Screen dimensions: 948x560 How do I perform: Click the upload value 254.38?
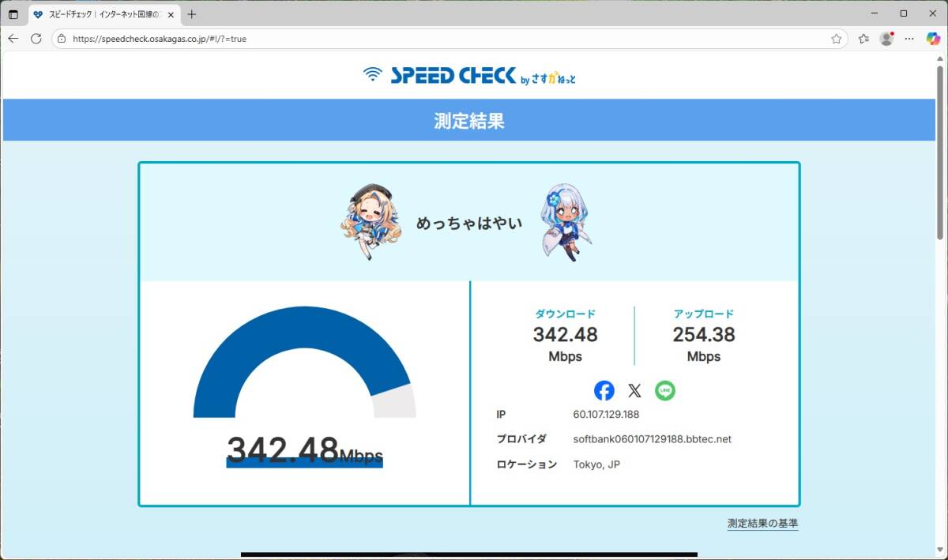(x=704, y=335)
